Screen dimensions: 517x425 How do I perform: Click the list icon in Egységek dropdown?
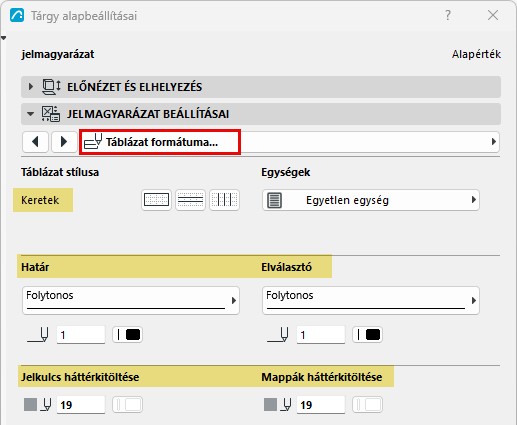[x=274, y=200]
